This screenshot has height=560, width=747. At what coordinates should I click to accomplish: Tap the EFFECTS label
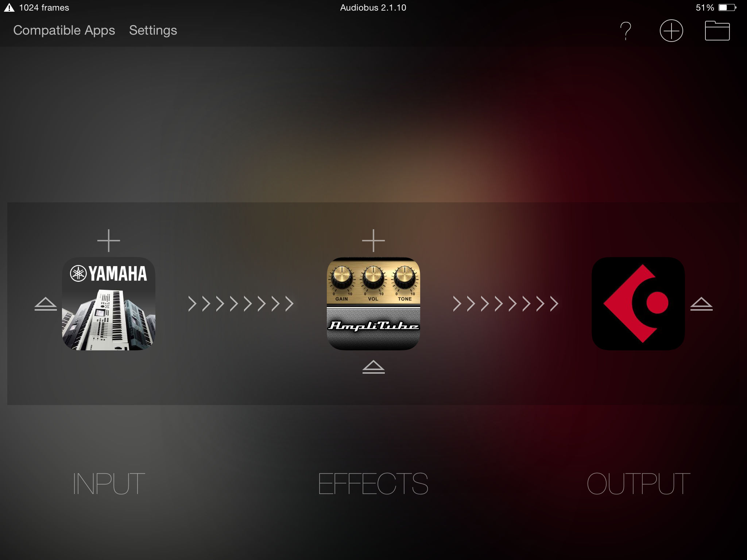tap(373, 484)
